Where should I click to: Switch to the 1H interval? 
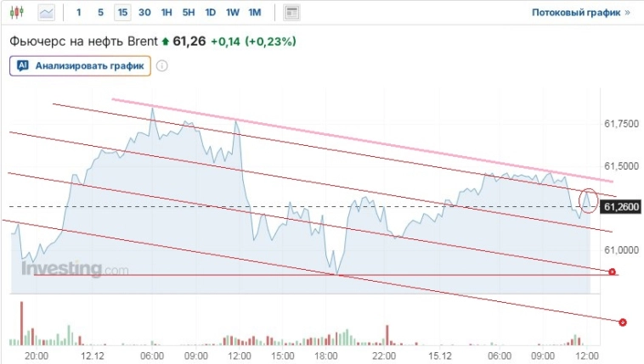tap(167, 13)
